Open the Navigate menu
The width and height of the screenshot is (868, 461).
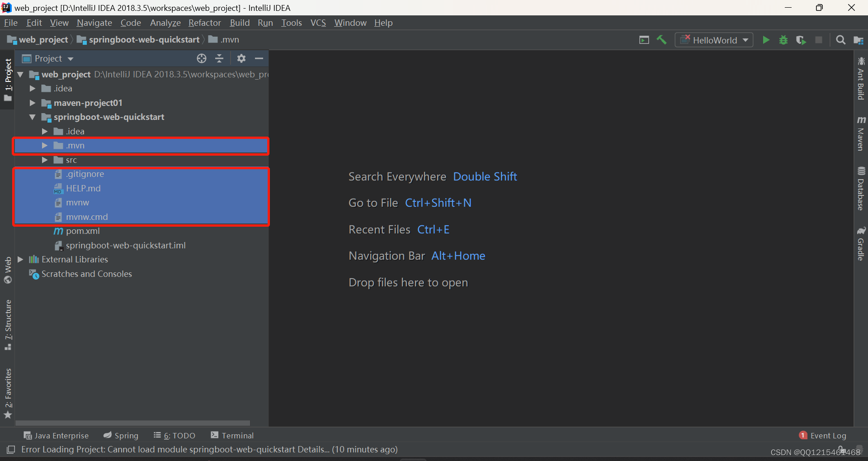pyautogui.click(x=94, y=23)
